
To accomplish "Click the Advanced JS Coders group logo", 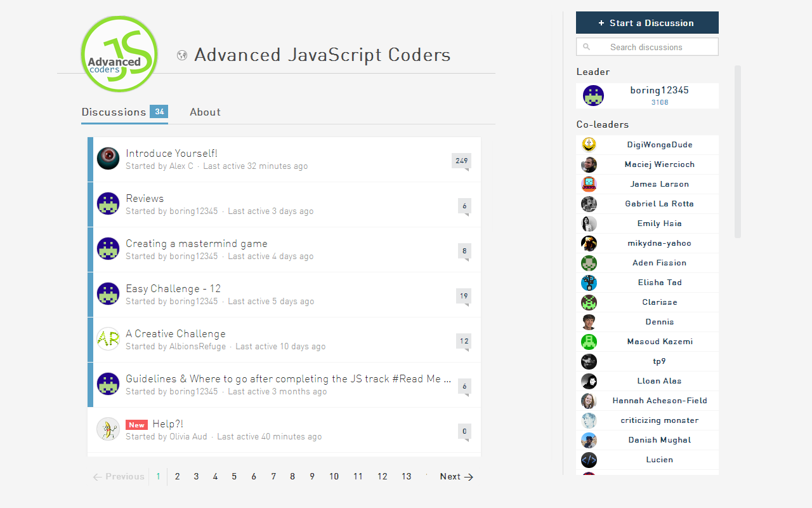I will tap(119, 54).
